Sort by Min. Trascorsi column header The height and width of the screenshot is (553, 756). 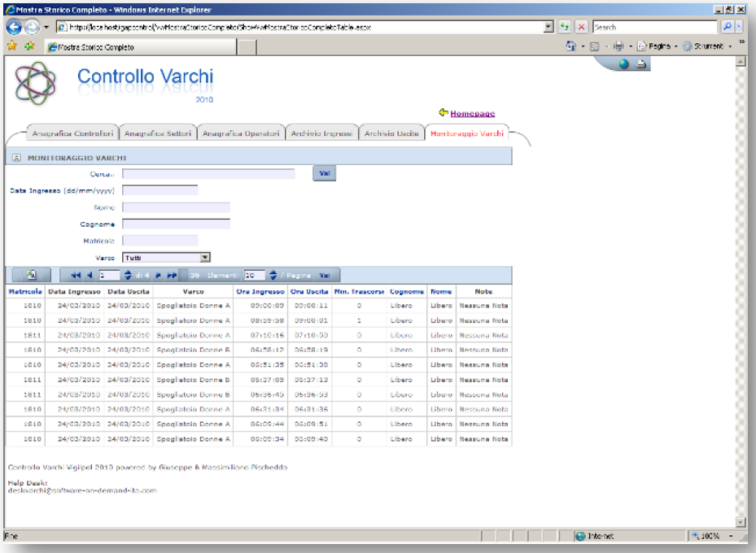(x=359, y=291)
